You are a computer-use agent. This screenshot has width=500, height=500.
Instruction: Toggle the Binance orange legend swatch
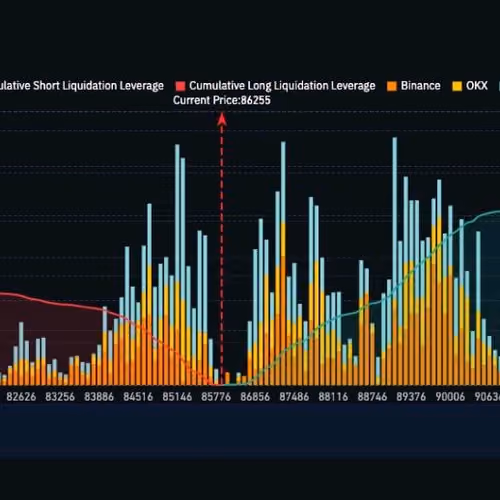[x=392, y=86]
